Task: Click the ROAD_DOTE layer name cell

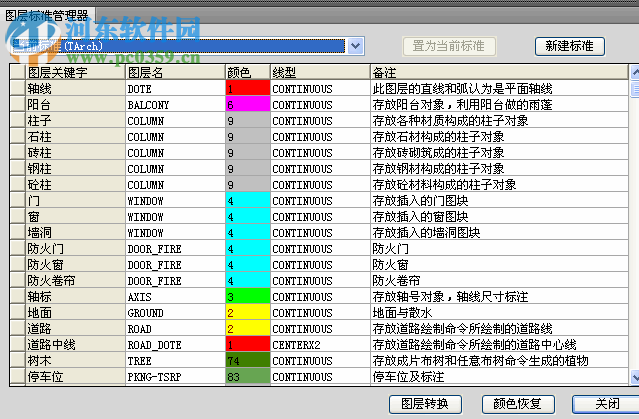Action: click(x=175, y=345)
